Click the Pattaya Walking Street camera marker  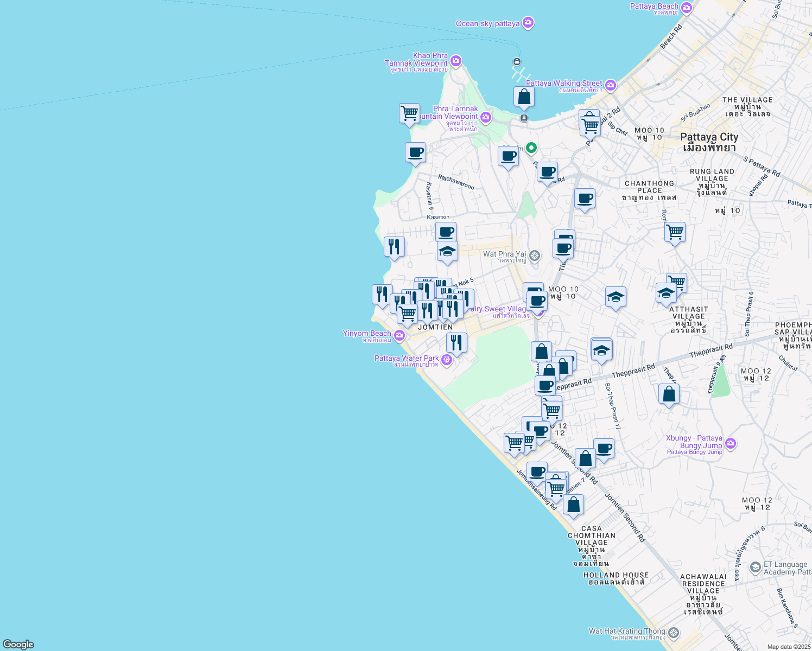point(610,85)
